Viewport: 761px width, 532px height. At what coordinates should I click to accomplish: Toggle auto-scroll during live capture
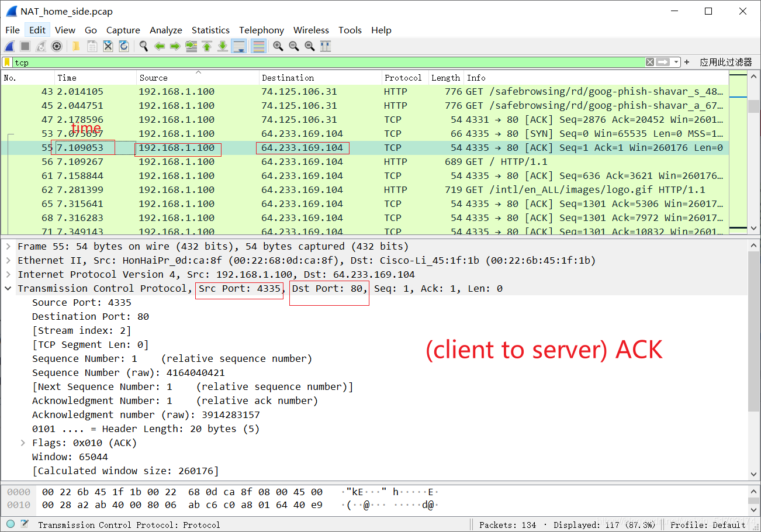tap(238, 46)
